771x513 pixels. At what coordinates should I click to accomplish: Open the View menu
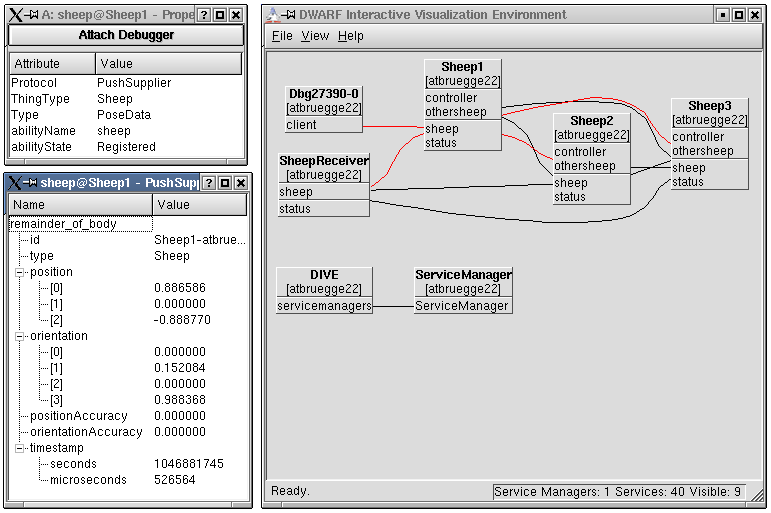(315, 36)
